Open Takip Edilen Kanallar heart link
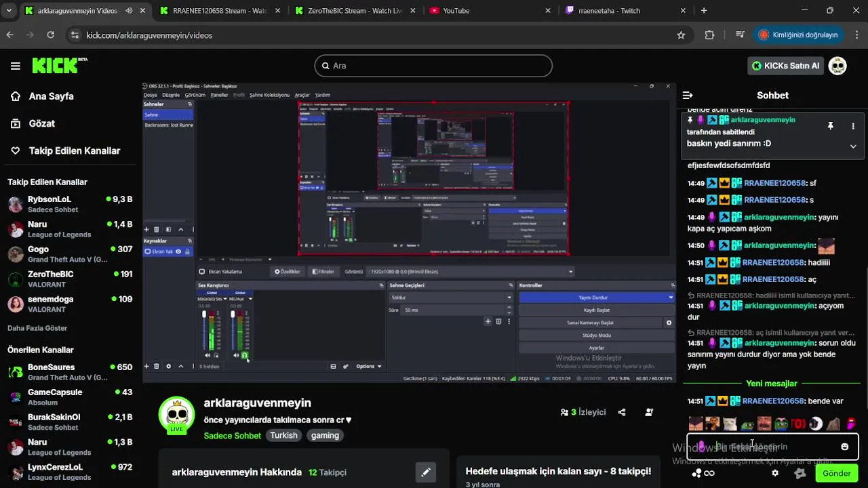 click(x=65, y=150)
